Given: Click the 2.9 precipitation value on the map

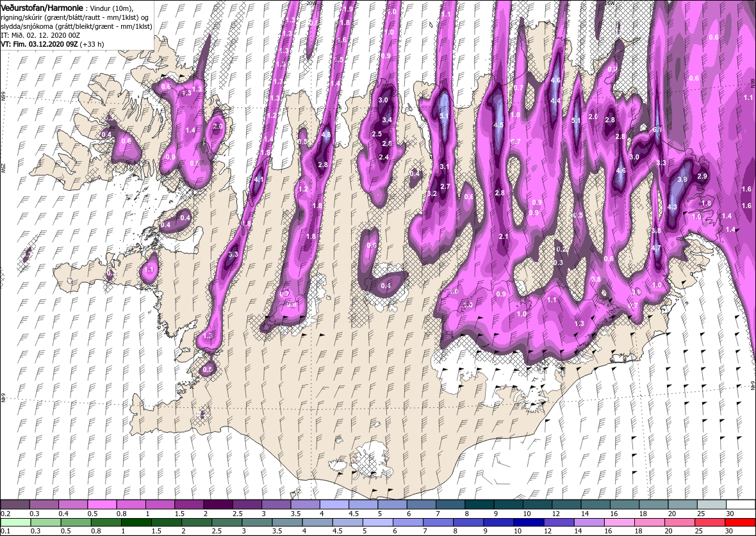Looking at the screenshot, I should coord(702,176).
